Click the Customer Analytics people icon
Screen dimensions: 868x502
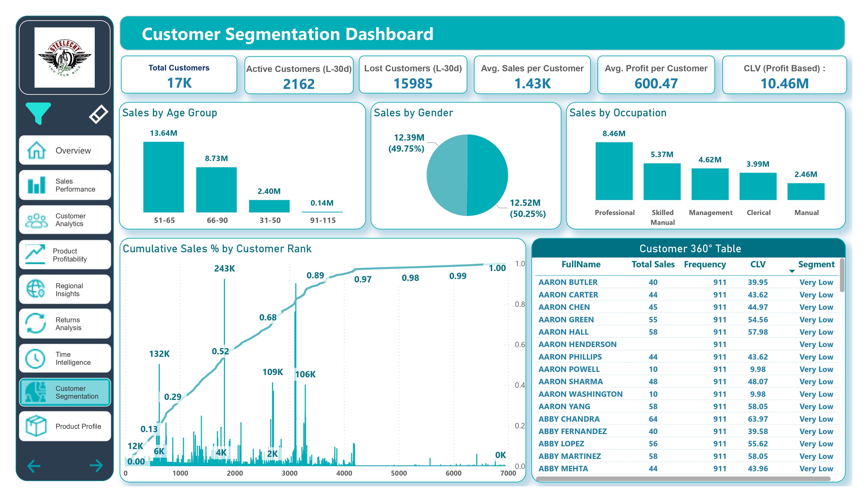[x=36, y=220]
